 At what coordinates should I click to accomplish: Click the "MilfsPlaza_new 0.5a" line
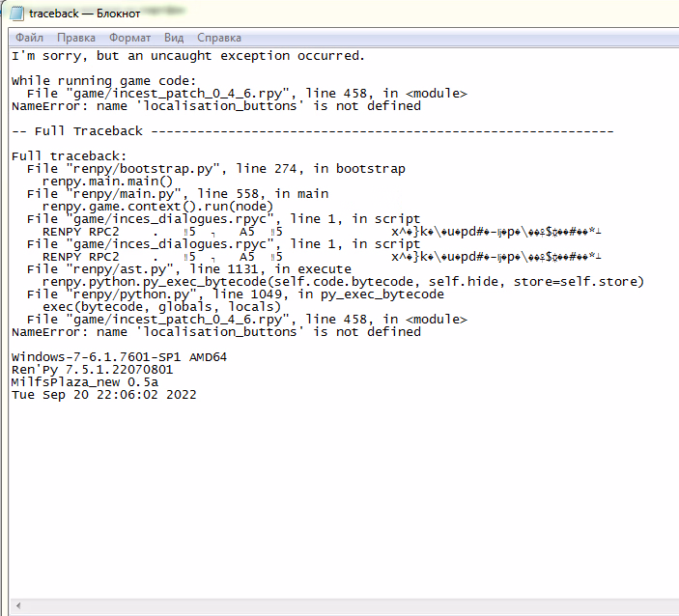[x=85, y=382]
